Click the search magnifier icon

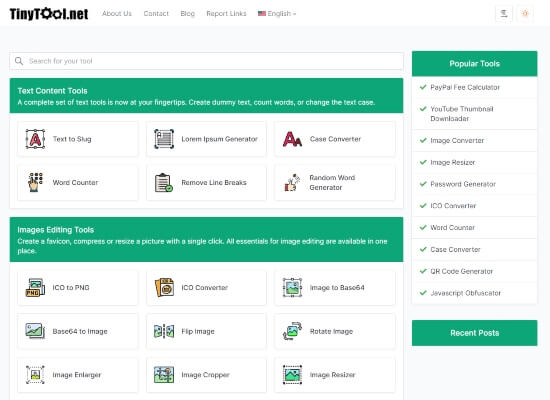click(x=19, y=61)
